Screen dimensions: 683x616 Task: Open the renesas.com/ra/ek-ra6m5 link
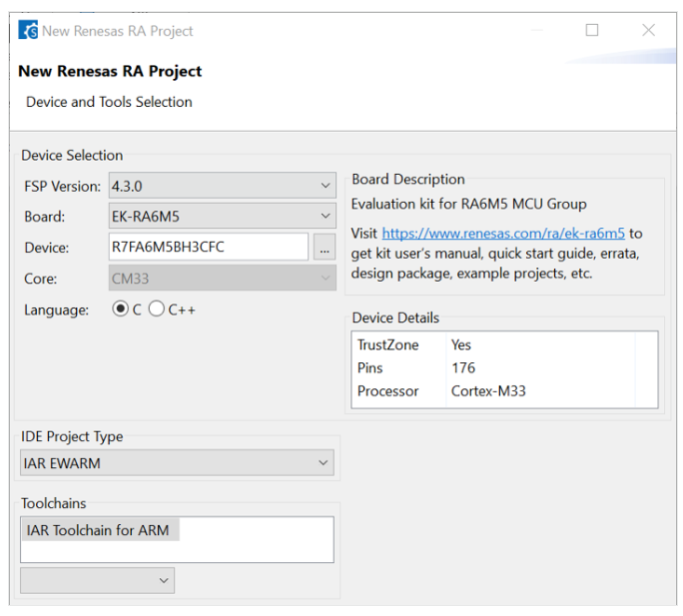coord(503,234)
